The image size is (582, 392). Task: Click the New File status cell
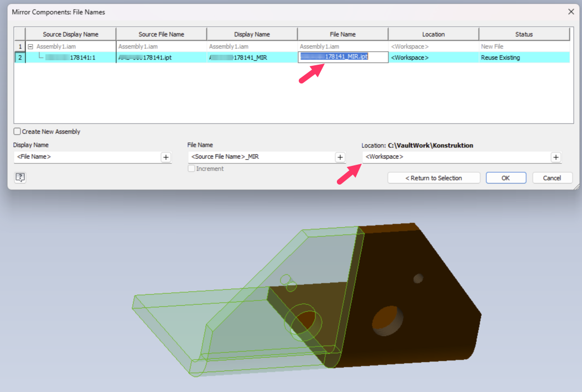(524, 47)
